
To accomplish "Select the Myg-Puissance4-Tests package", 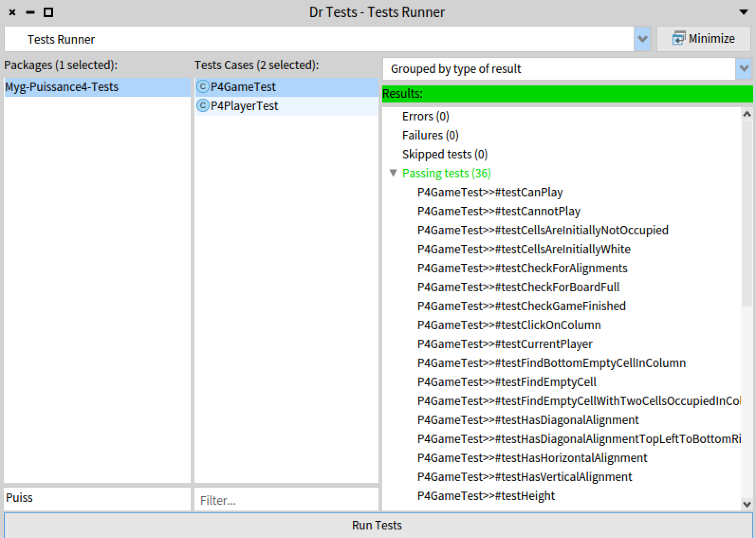I will [62, 87].
